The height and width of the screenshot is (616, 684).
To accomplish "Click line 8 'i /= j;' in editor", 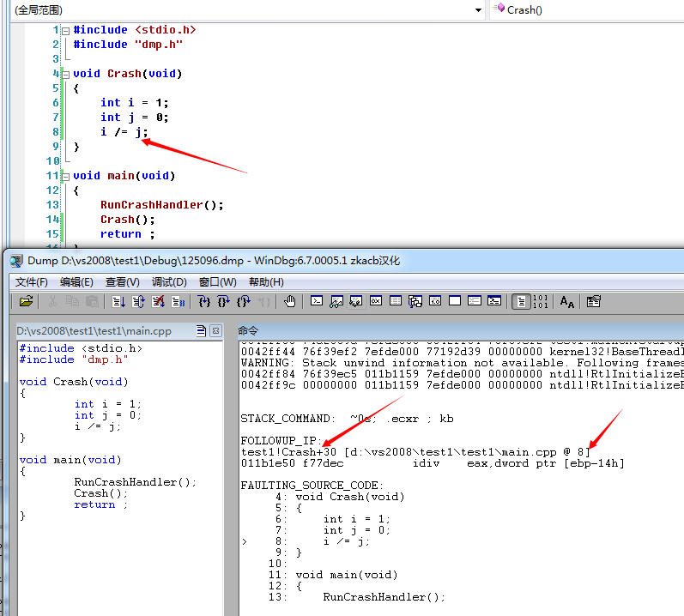I will [x=124, y=131].
